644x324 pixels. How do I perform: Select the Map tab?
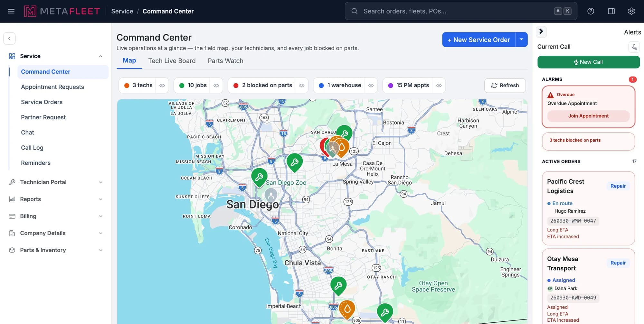[129, 60]
